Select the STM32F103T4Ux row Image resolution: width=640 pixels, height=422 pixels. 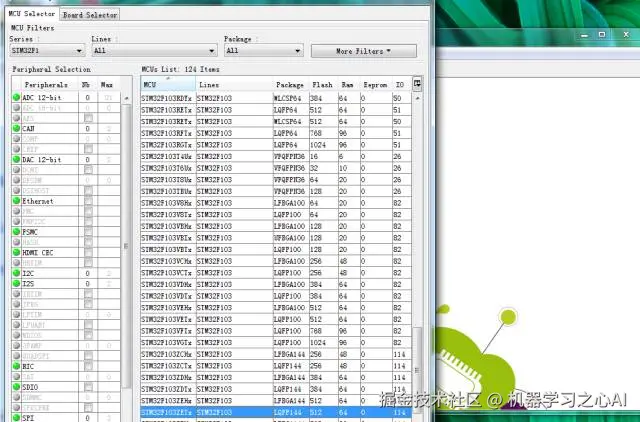276,156
